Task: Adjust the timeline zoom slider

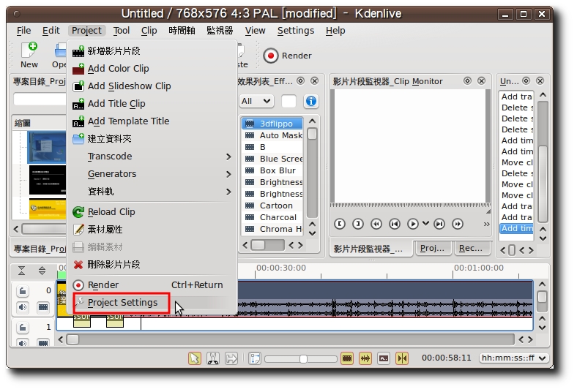Action: point(301,358)
